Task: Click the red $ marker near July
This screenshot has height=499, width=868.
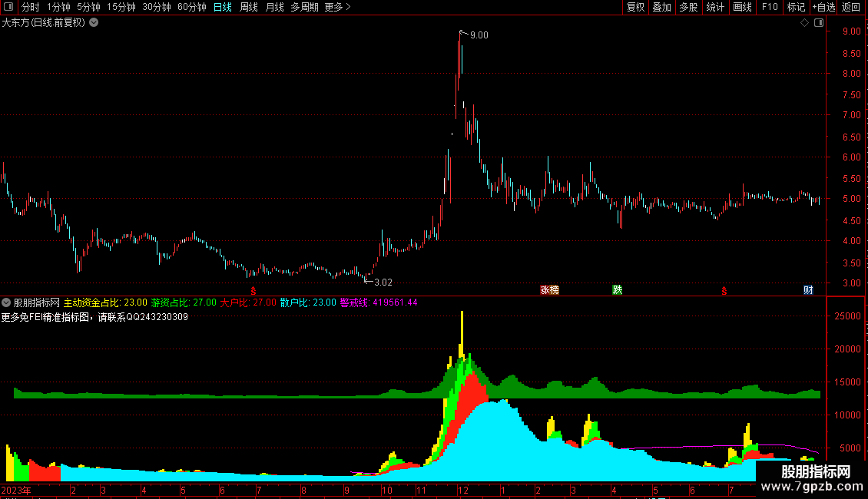Action: pos(253,291)
